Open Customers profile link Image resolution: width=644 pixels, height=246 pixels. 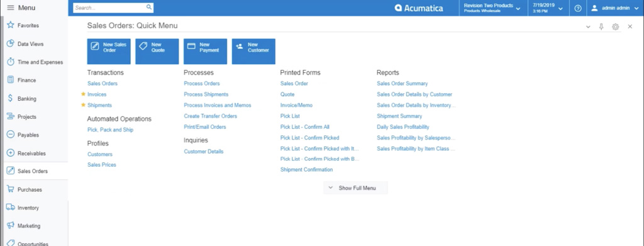pos(100,154)
